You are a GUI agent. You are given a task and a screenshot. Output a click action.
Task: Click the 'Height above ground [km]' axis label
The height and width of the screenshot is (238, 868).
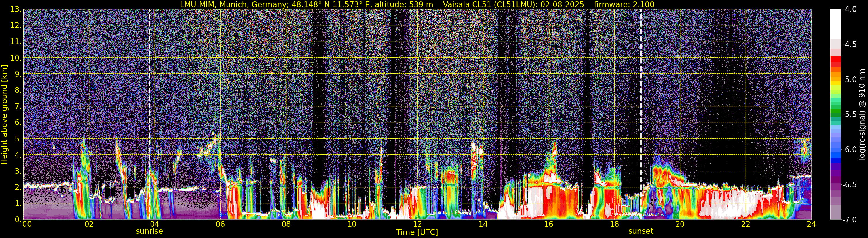coord(4,115)
